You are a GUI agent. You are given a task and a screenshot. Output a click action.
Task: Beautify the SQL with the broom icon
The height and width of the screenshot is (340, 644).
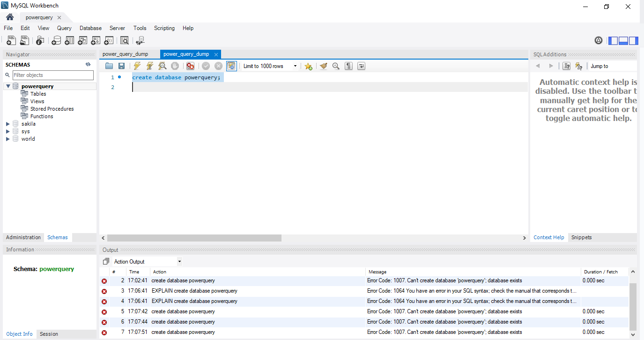323,66
